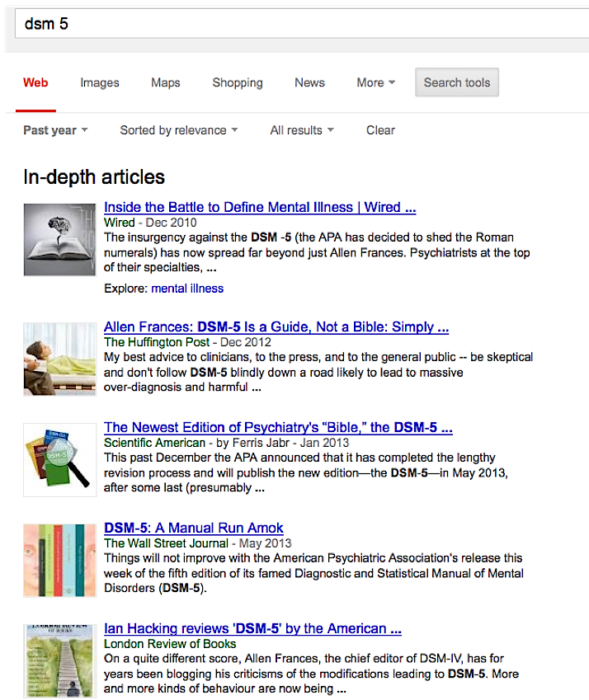Screen dimensions: 589x700
Task: Click the Wired article book thumbnail
Action: pos(59,240)
